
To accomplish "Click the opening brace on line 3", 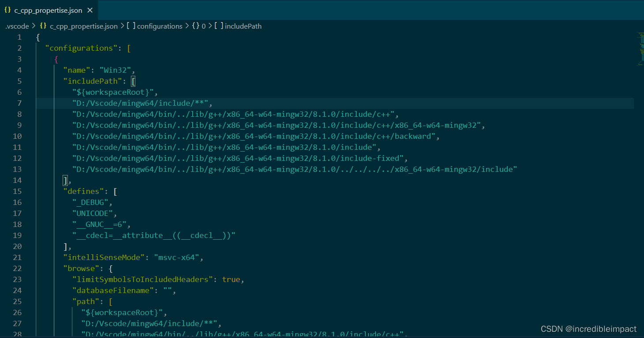I will click(56, 59).
